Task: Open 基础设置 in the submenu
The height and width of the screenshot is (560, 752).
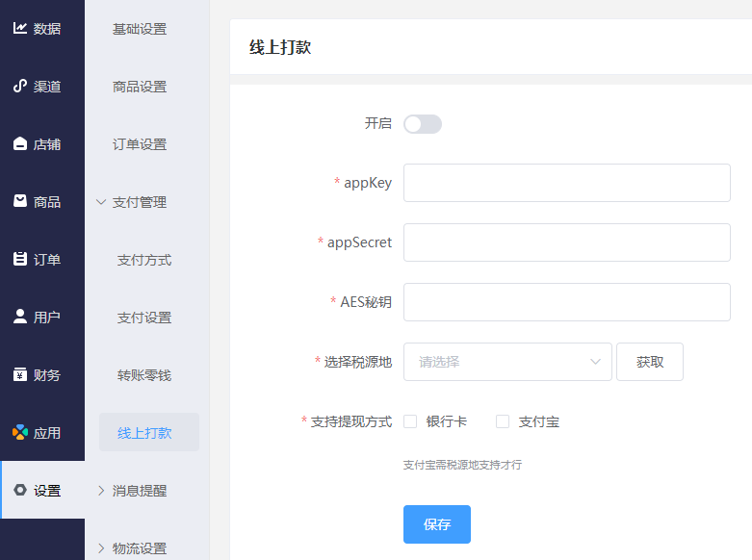Action: pos(140,29)
